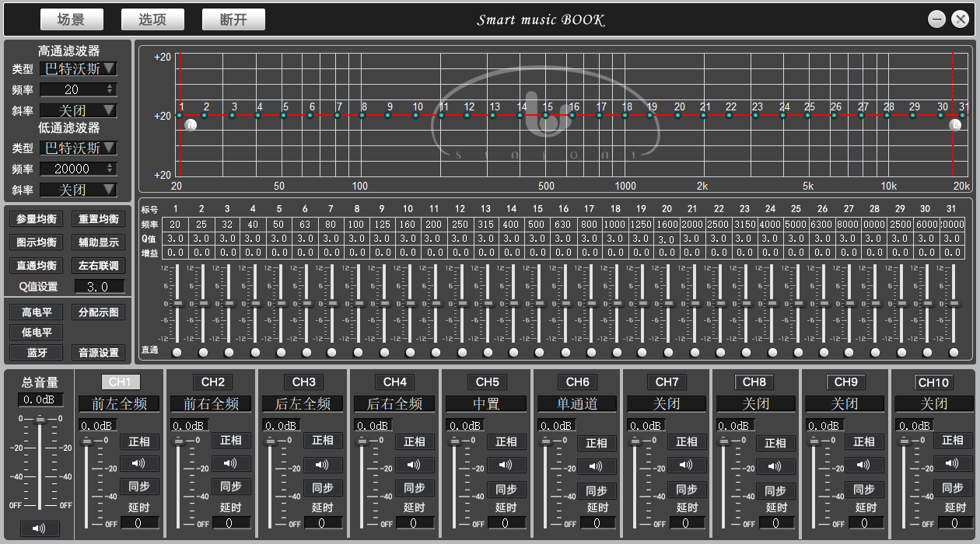
Task: Mute channel CH7 with speaker icon
Action: point(687,466)
